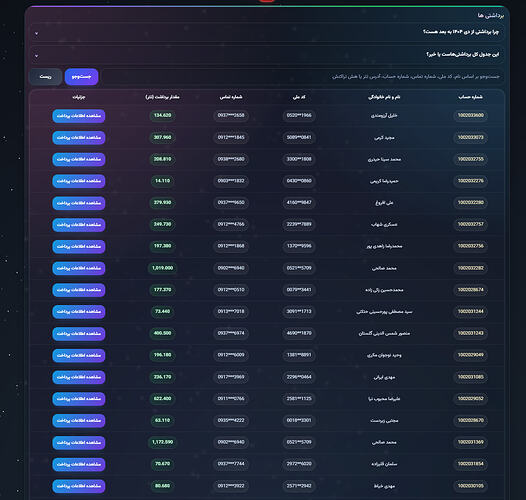Select national ID 2972**6020
This screenshot has width=526, height=500.
point(299,464)
